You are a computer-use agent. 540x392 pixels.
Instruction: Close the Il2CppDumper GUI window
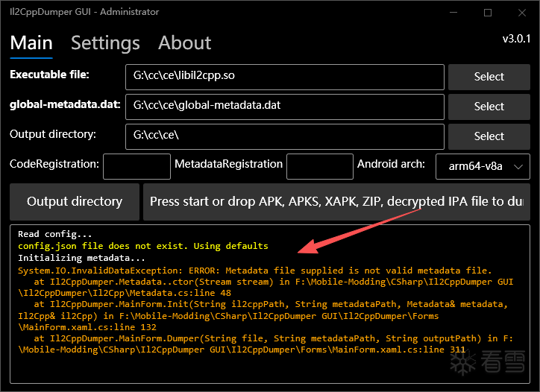(x=522, y=12)
